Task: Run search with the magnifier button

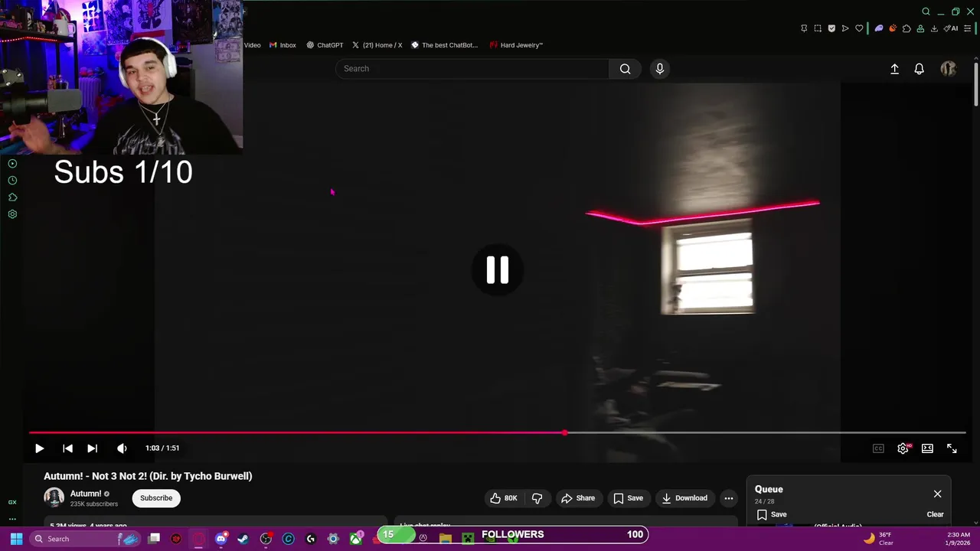Action: pos(626,69)
